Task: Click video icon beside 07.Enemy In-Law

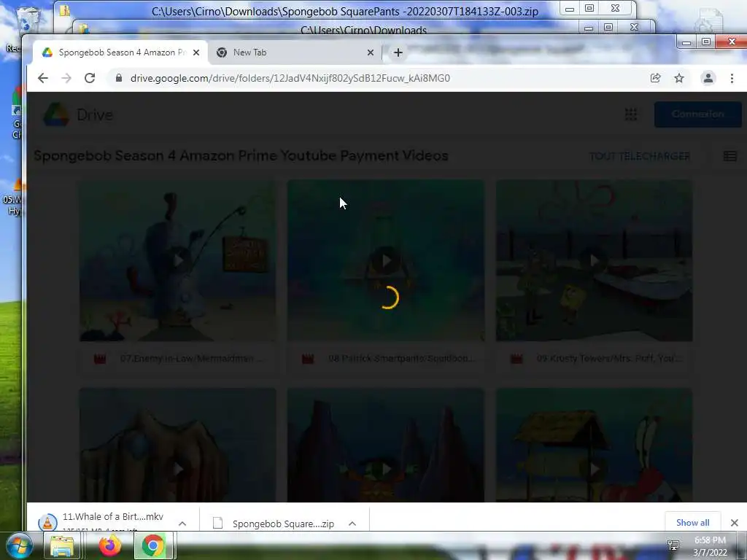Action: pyautogui.click(x=100, y=359)
